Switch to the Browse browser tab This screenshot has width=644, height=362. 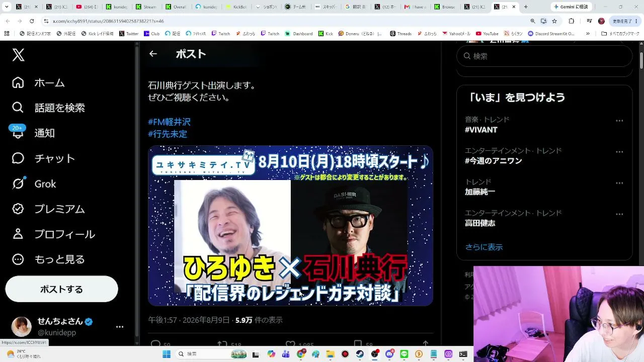coord(445,7)
